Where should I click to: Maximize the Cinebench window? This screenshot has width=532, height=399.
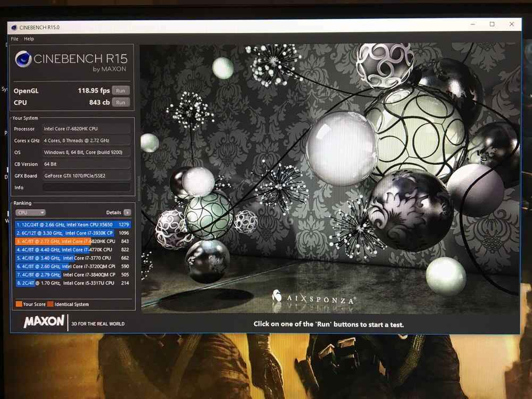(x=492, y=24)
